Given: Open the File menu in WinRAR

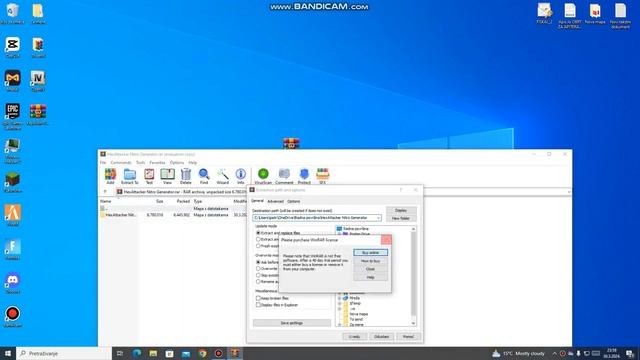Looking at the screenshot, I should click(x=103, y=162).
